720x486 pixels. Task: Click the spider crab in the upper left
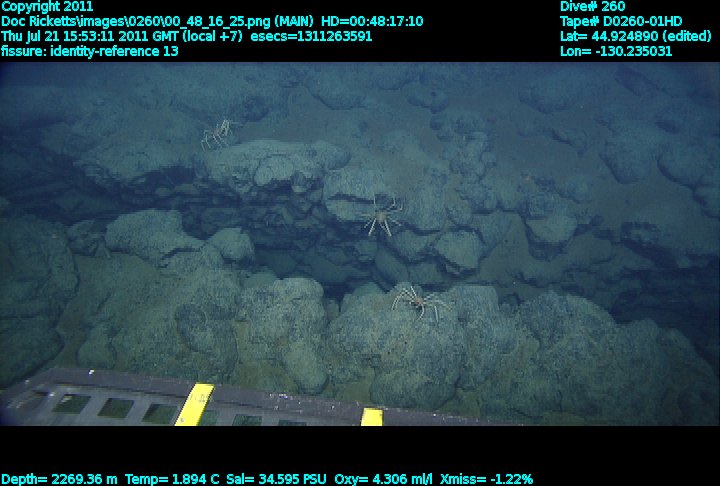(x=216, y=133)
